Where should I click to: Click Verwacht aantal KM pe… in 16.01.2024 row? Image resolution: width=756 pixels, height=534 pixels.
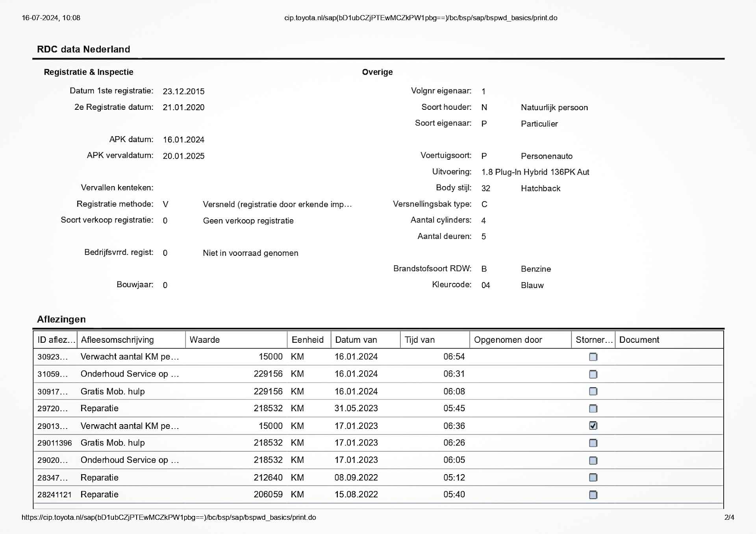coord(130,357)
